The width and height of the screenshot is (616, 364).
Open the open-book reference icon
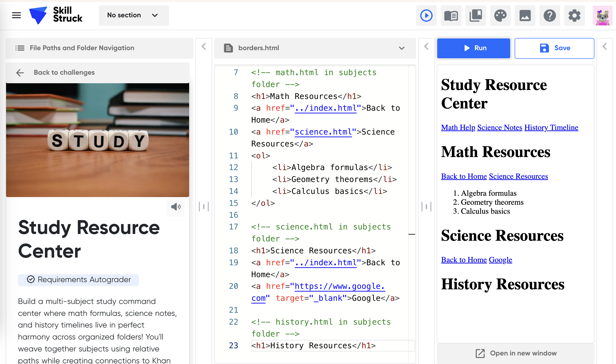tap(451, 16)
